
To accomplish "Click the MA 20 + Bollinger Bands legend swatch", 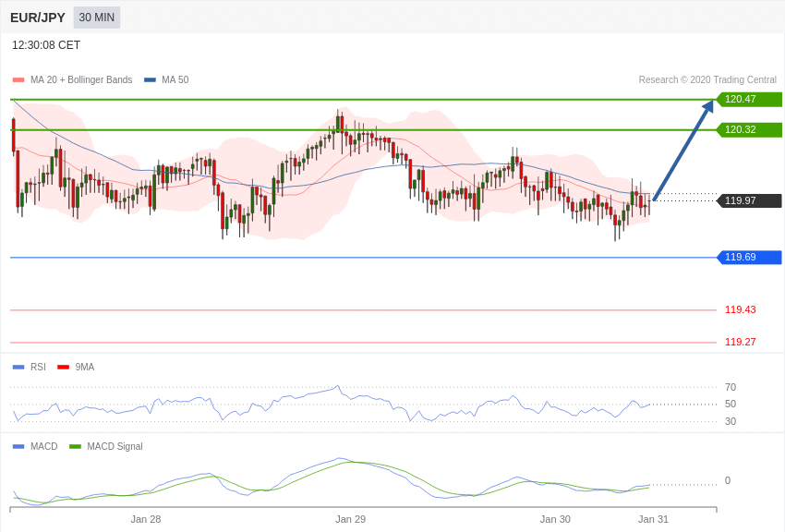I will pyautogui.click(x=18, y=80).
